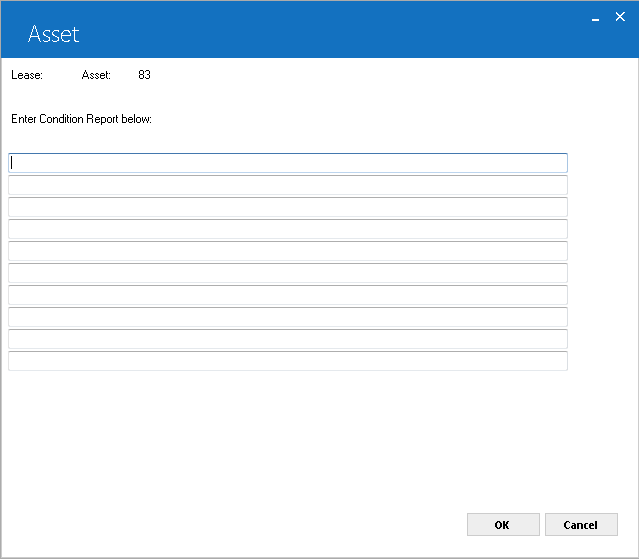
Task: Click the Lease: label
Action: [x=27, y=75]
